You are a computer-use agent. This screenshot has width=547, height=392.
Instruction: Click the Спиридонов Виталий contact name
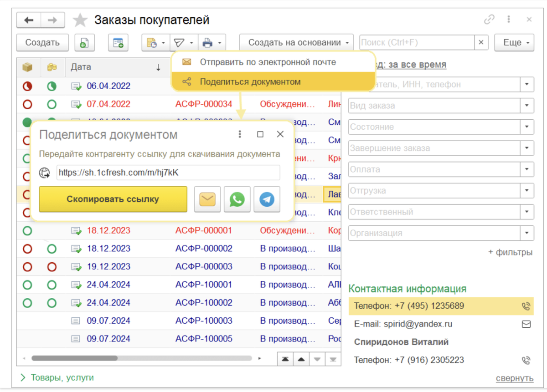pos(401,342)
